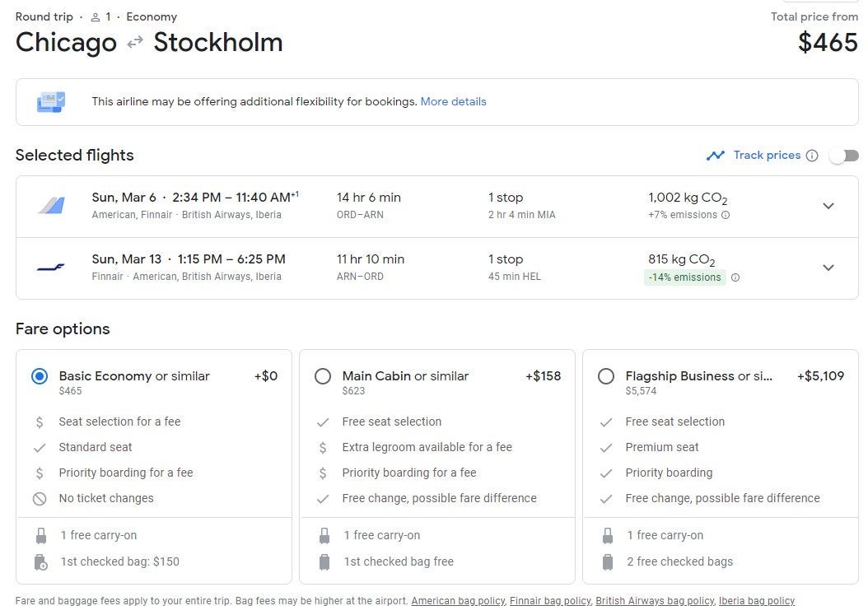Open the More details link

click(453, 102)
